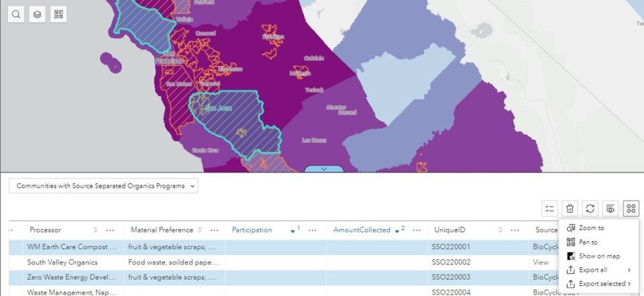This screenshot has width=644, height=296.
Task: Open the map widget with grid icon
Action: coord(58,14)
